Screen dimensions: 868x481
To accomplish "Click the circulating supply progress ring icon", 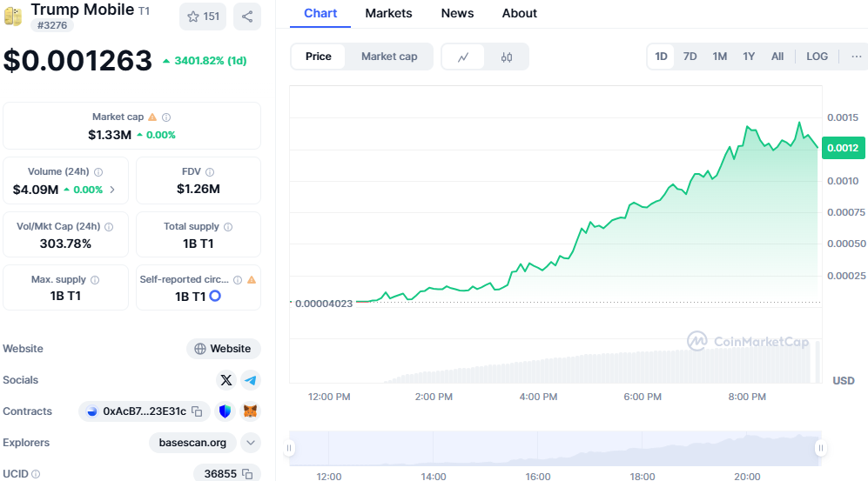I will point(215,296).
